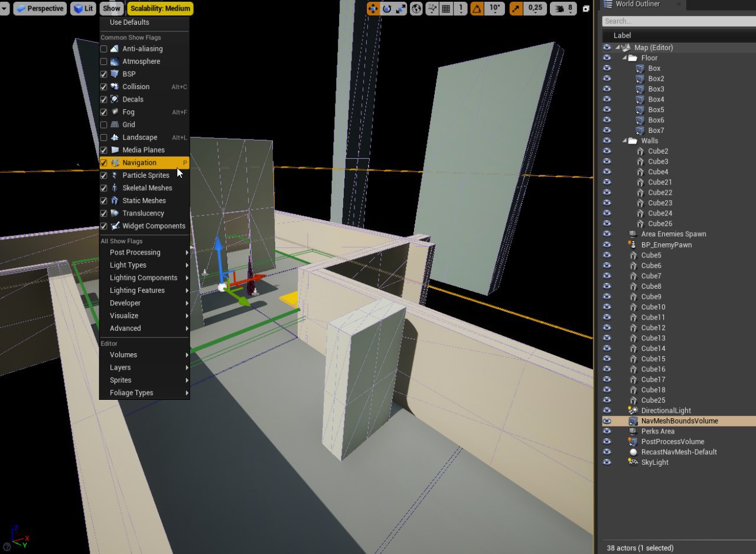Open the Volumes editor submenu
This screenshot has height=554, width=756.
(x=144, y=355)
